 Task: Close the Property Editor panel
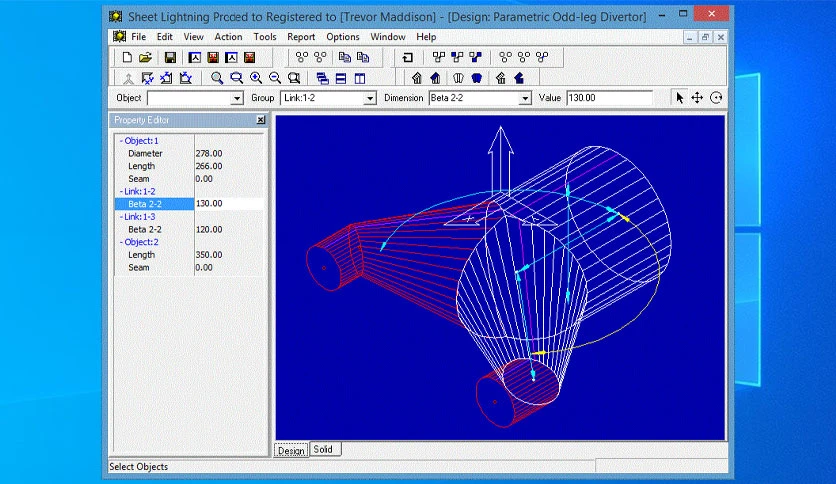[261, 120]
